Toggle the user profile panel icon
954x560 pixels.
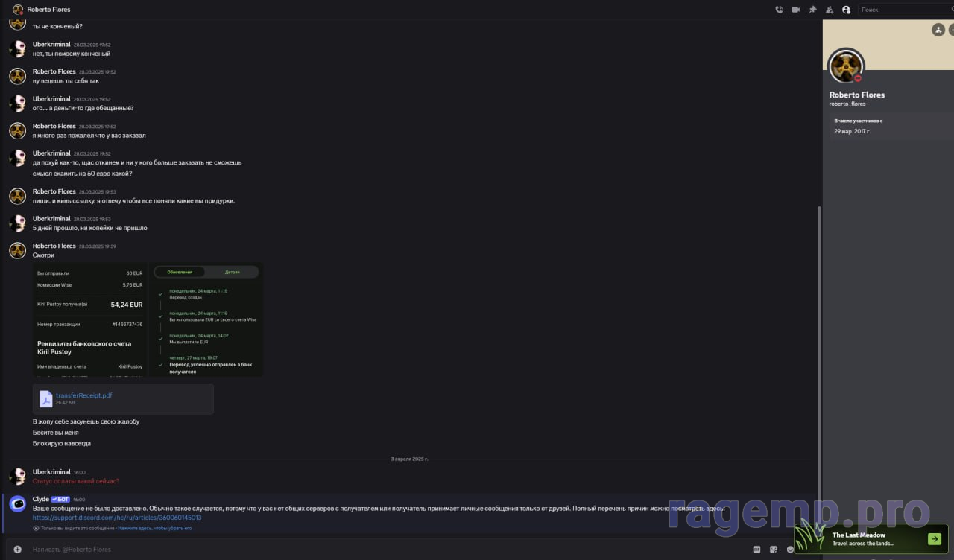point(846,10)
